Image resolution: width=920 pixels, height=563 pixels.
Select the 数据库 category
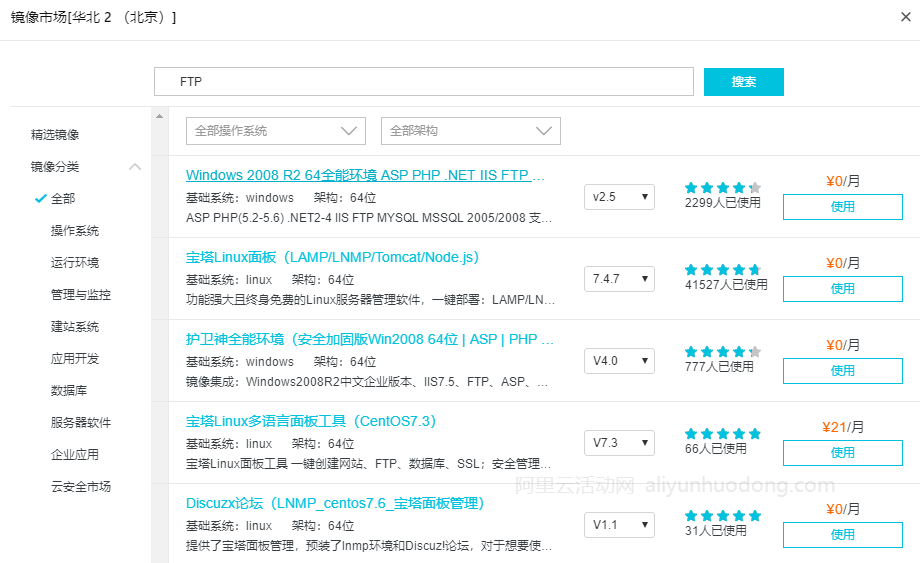coord(69,391)
